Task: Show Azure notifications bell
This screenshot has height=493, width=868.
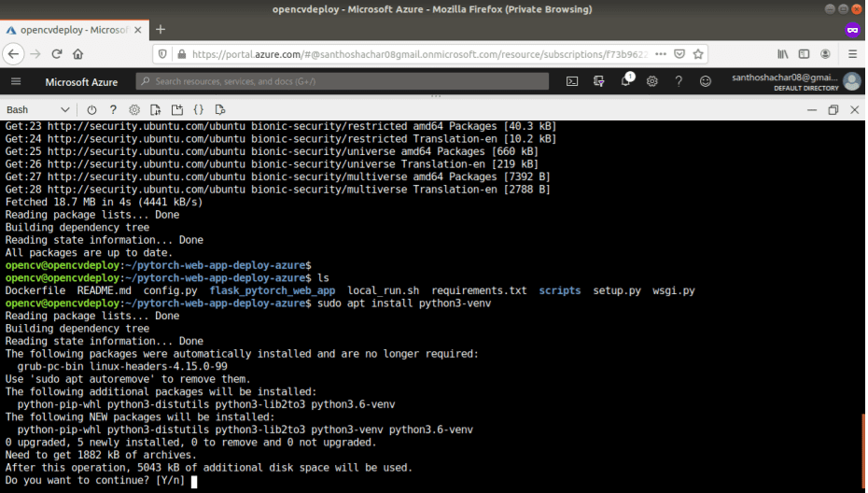Action: point(625,81)
